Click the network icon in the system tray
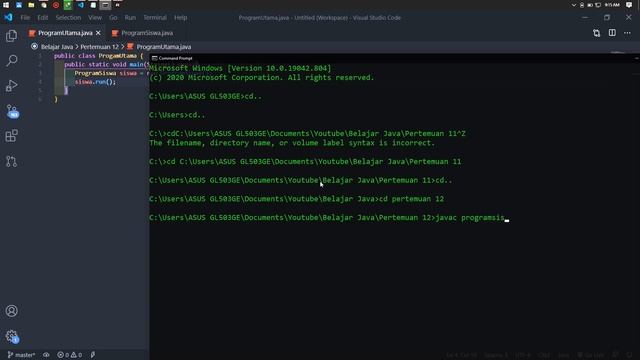 coord(598,5)
